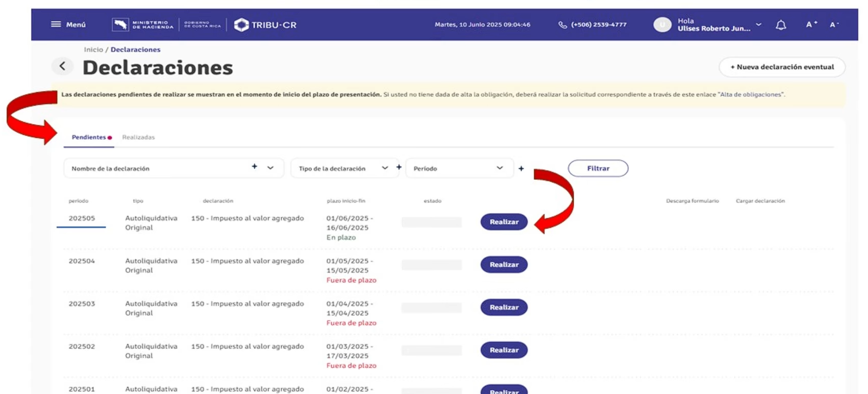Screen dimensions: 868x394
Task: Click 'Fuera de plazo' in the 202503 row
Action: tap(352, 323)
